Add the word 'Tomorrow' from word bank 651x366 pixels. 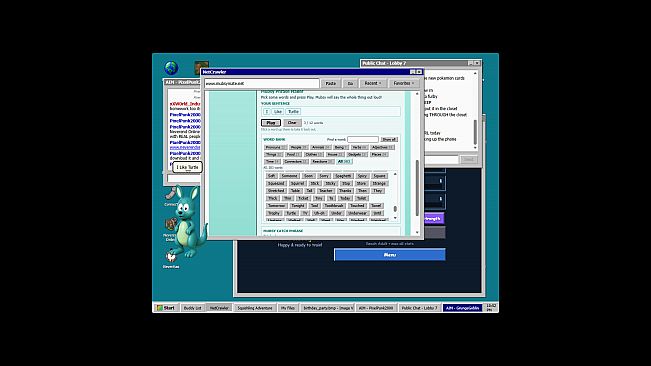[x=277, y=206]
